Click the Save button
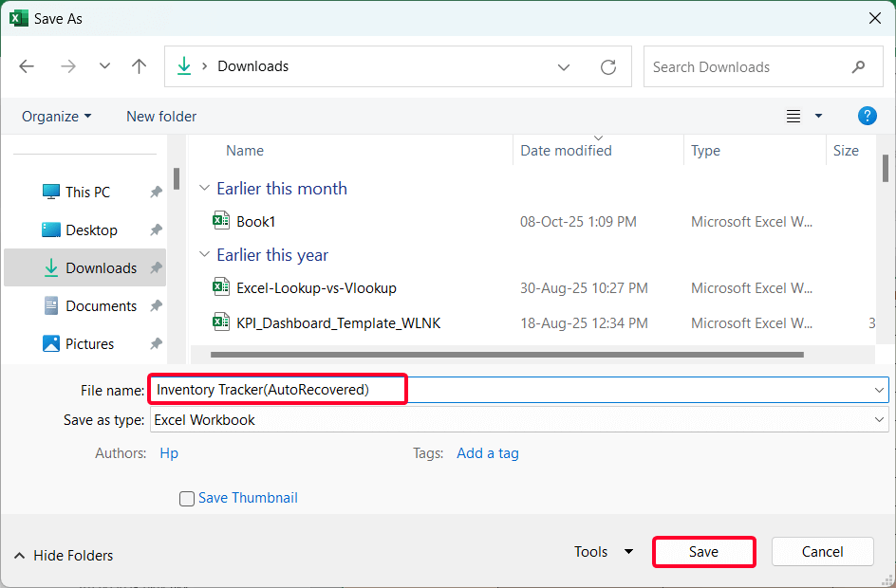Screen dimensions: 896x588 [703, 551]
